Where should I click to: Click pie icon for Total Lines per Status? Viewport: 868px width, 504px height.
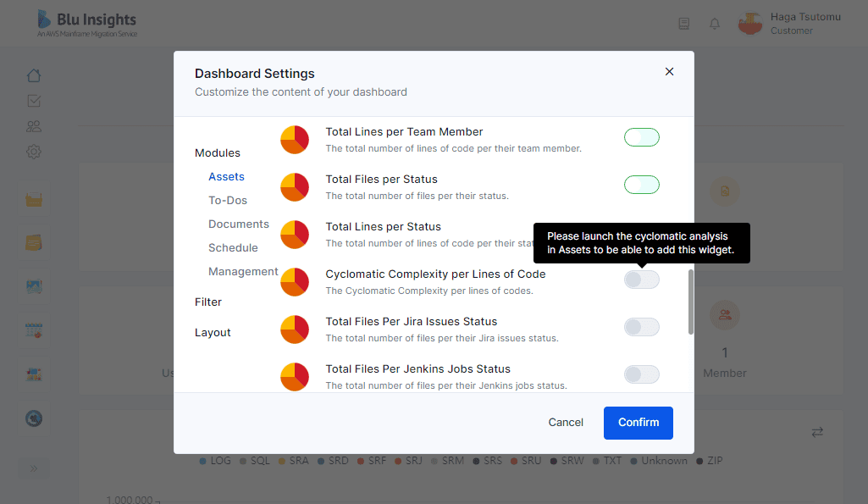295,235
